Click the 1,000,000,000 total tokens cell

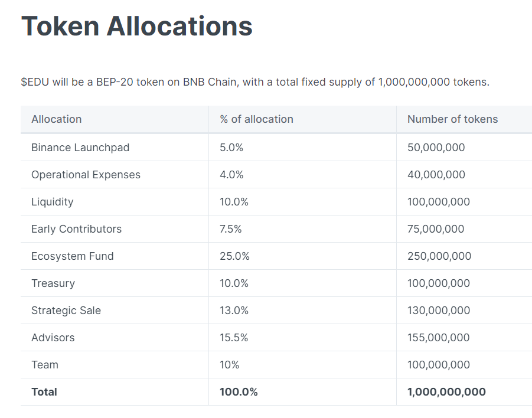(x=446, y=392)
